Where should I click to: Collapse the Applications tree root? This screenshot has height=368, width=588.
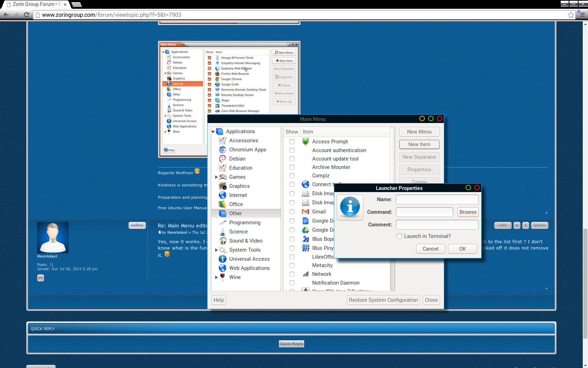213,132
